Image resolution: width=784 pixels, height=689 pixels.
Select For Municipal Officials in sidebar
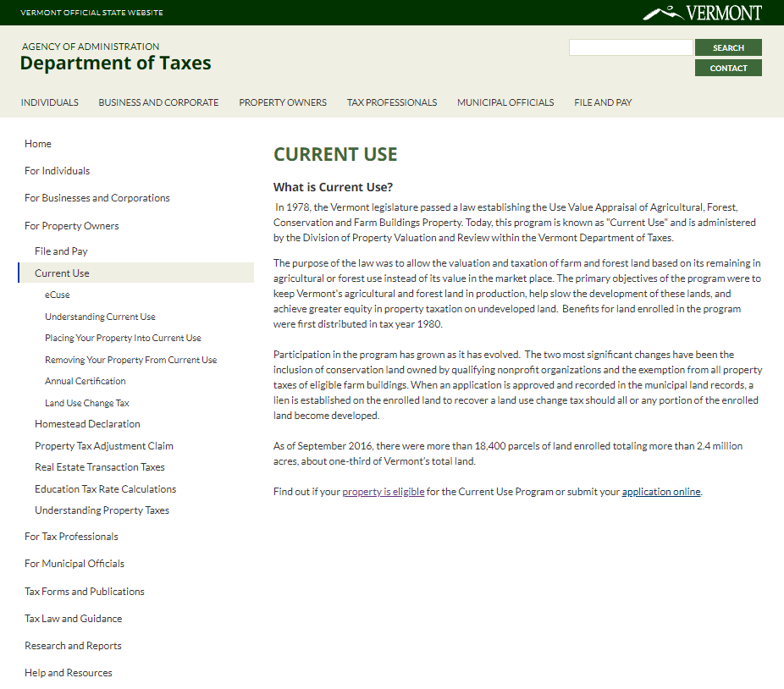point(75,564)
